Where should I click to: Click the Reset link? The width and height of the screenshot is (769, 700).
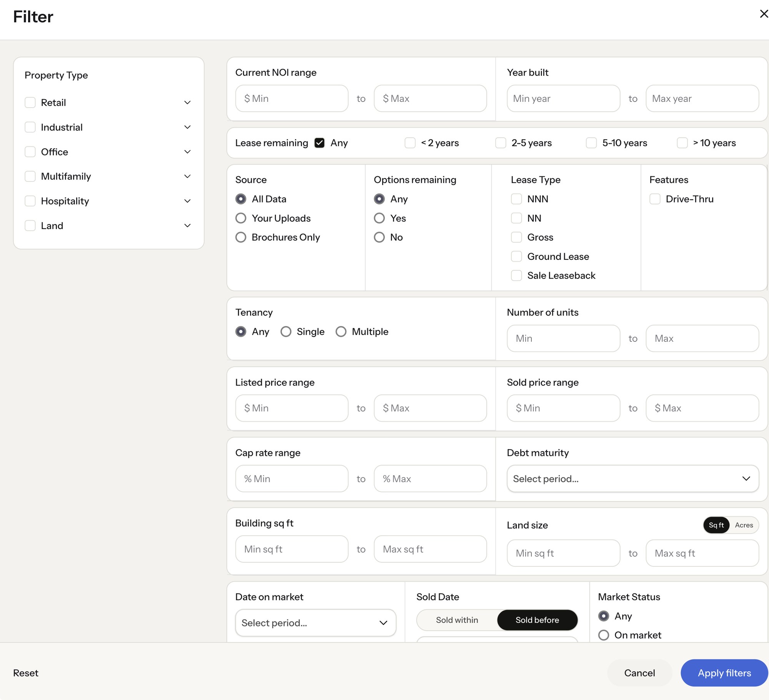(26, 673)
